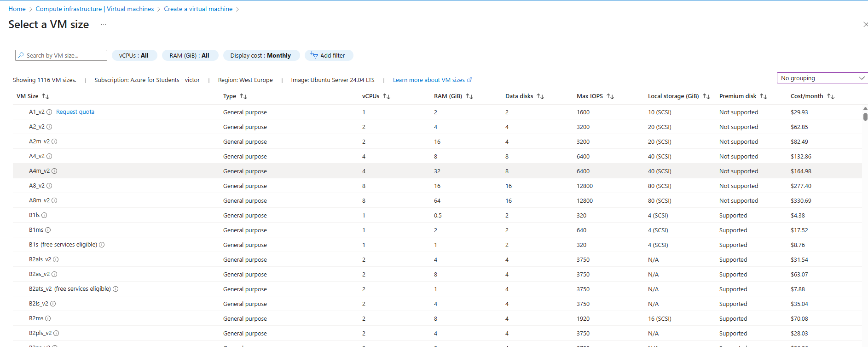This screenshot has height=347, width=868.
Task: Select the B1ms VM size row
Action: [x=437, y=230]
